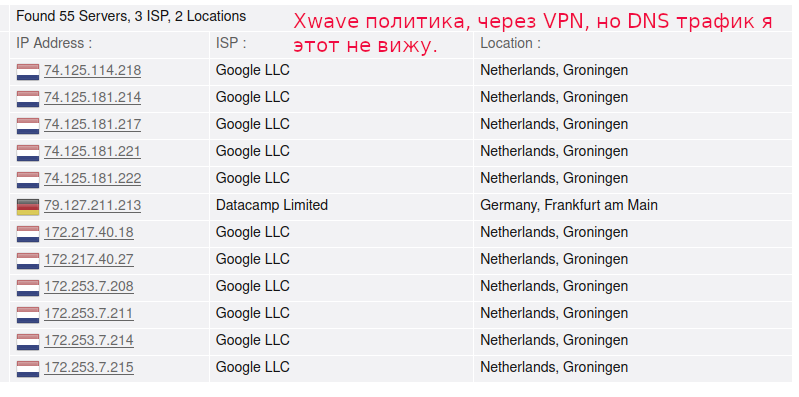Click Netherlands flag beside 172.217.40.18

(x=28, y=234)
